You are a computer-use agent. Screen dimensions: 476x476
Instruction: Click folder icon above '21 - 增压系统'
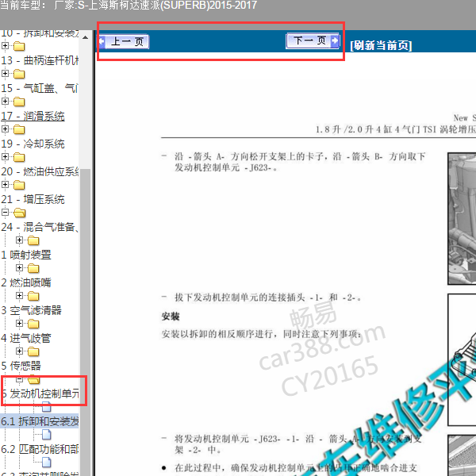pos(19,185)
